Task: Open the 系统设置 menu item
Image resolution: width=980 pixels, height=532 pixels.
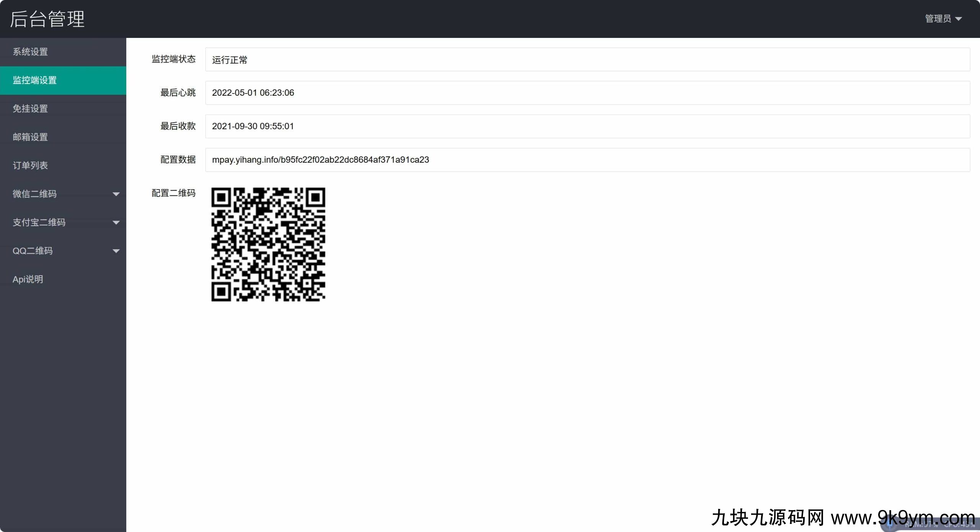Action: (x=63, y=52)
